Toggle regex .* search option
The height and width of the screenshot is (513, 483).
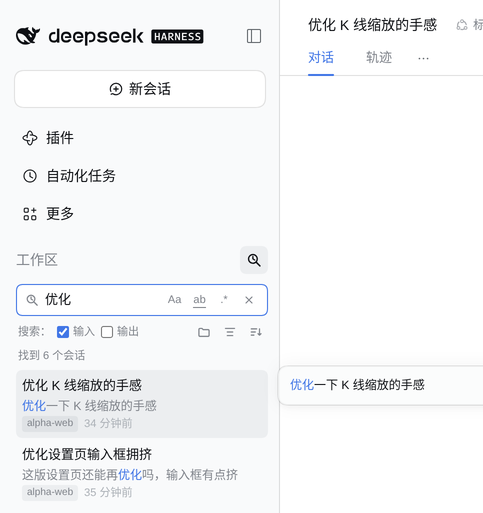point(224,300)
